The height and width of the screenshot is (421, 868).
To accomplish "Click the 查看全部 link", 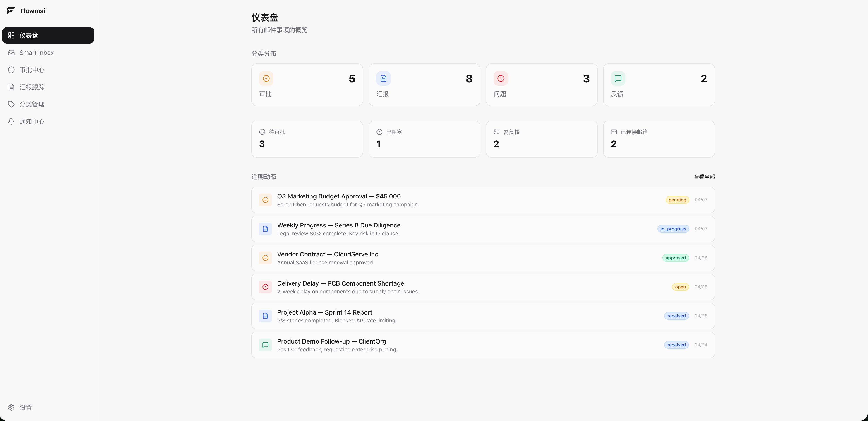I will point(704,177).
